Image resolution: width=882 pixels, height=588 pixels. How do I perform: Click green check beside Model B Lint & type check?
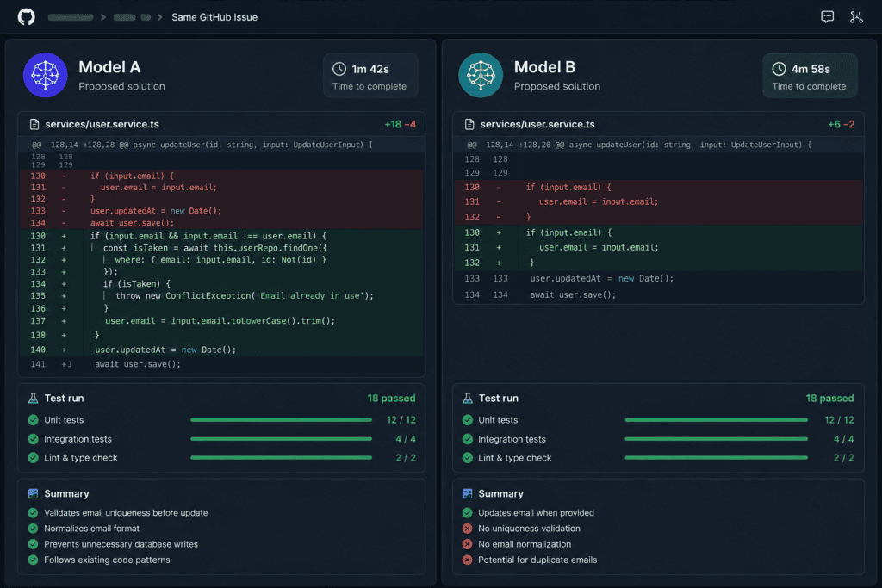pos(468,458)
